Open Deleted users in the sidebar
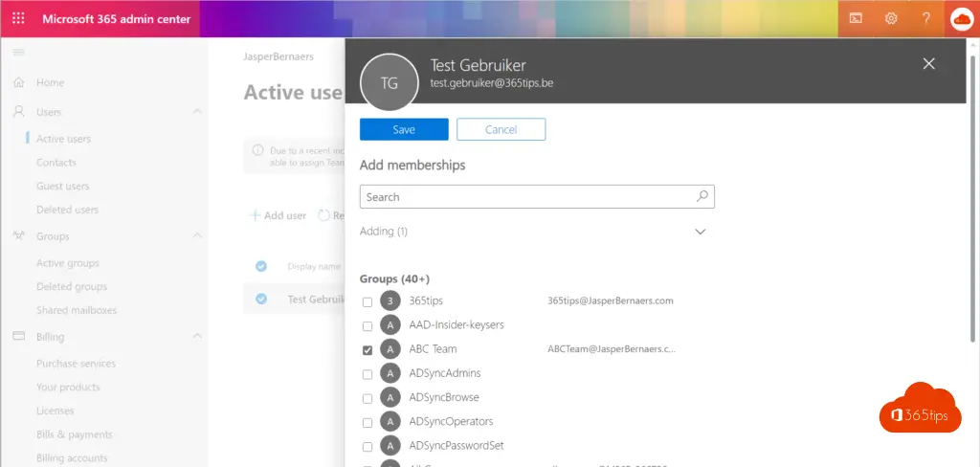The width and height of the screenshot is (980, 467). coord(68,210)
